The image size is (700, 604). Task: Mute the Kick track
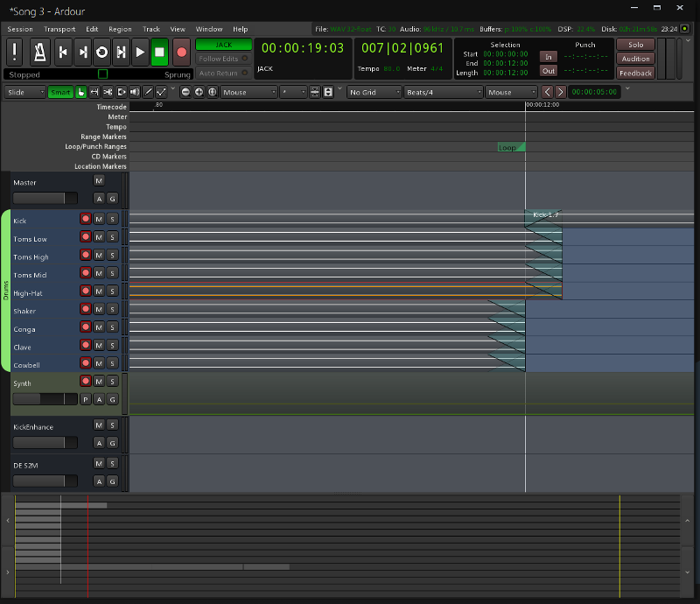[x=99, y=219]
